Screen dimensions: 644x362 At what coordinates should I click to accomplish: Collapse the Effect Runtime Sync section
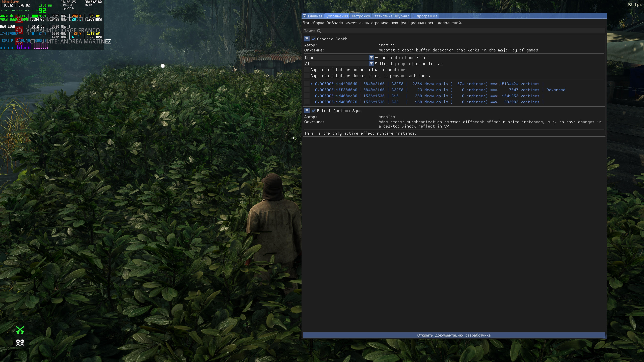click(307, 110)
